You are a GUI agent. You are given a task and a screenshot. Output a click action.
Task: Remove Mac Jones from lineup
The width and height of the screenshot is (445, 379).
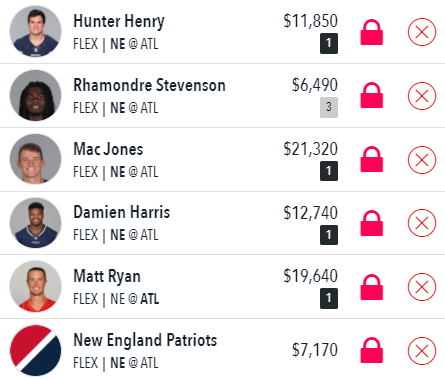point(422,160)
